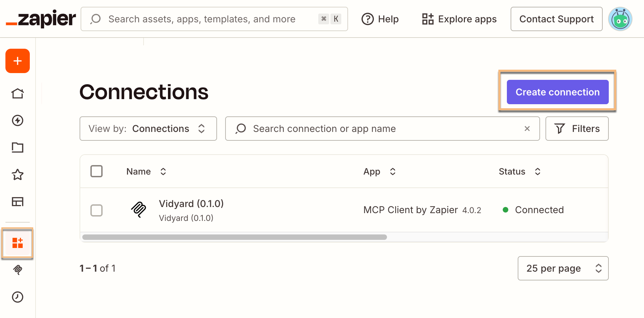The image size is (644, 318).
Task: Open the Vidyard (0.1.0) connection name
Action: (191, 204)
